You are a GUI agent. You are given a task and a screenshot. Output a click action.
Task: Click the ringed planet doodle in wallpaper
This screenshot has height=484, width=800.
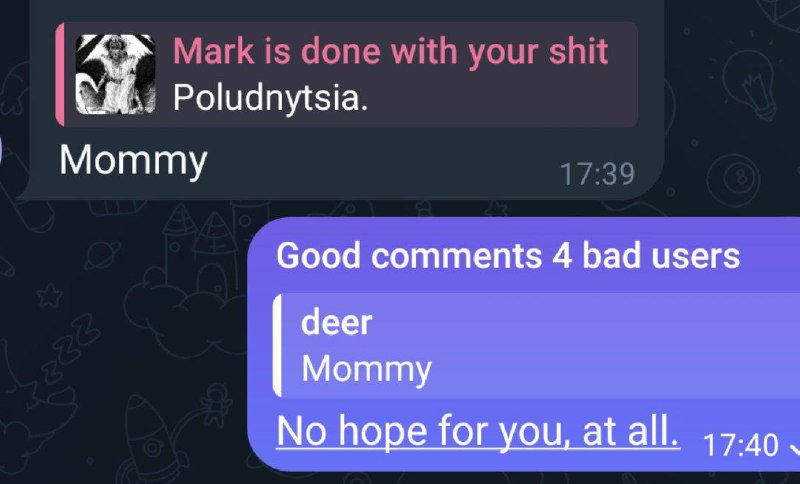pos(102,255)
